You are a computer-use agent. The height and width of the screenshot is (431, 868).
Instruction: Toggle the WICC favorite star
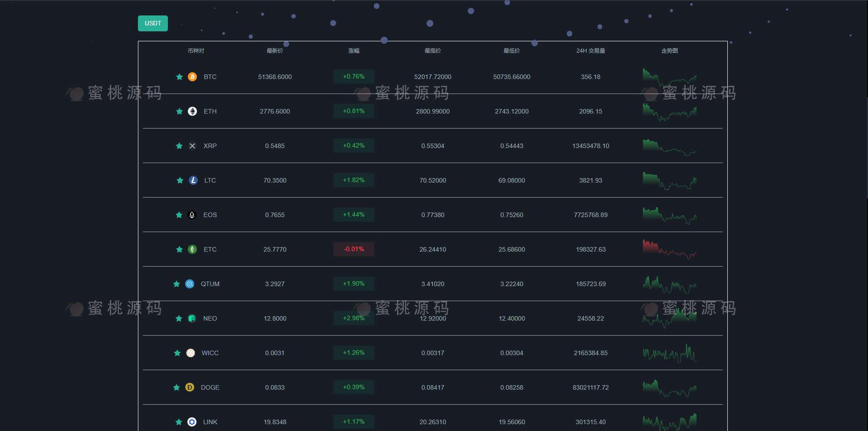click(x=177, y=353)
